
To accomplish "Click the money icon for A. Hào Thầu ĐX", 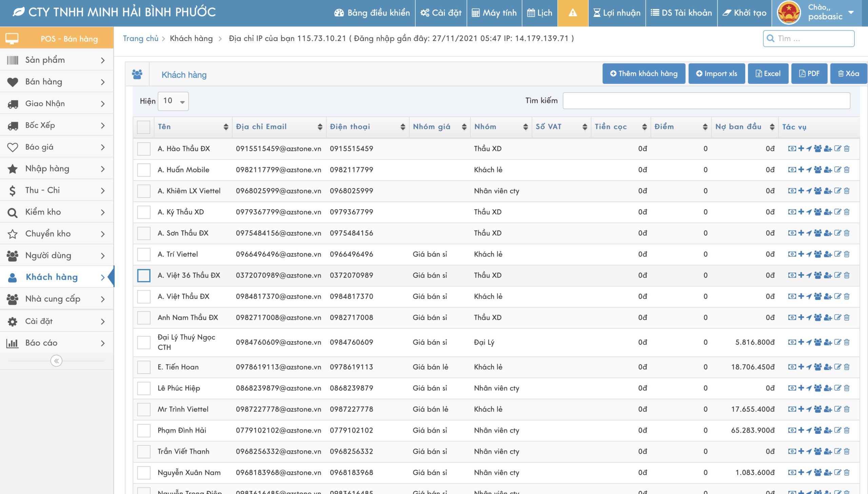I will coord(792,149).
